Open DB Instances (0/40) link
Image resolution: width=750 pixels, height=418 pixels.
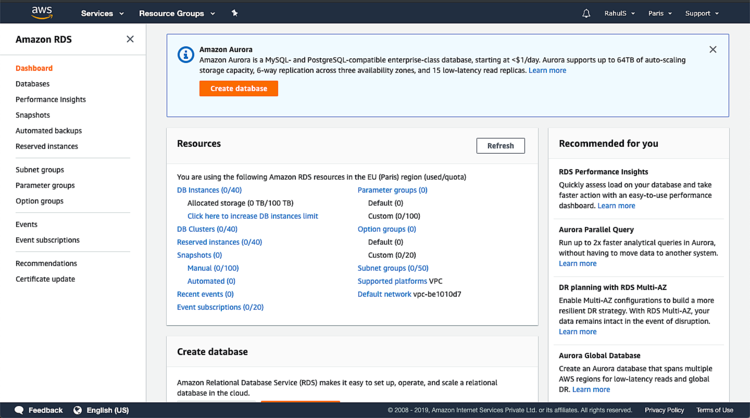coord(210,190)
